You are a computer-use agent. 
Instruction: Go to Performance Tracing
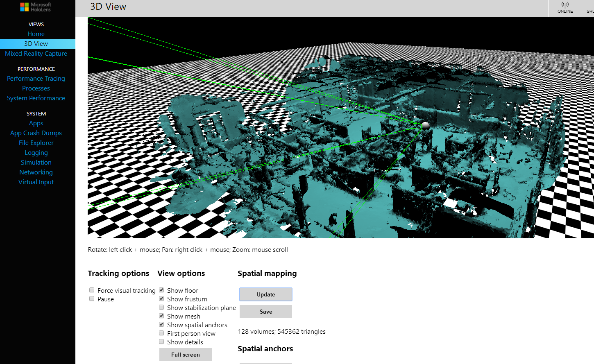click(36, 79)
